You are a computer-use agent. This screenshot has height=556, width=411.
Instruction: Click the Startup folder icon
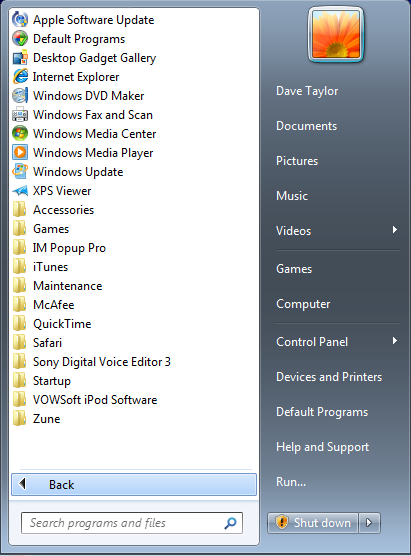[20, 380]
